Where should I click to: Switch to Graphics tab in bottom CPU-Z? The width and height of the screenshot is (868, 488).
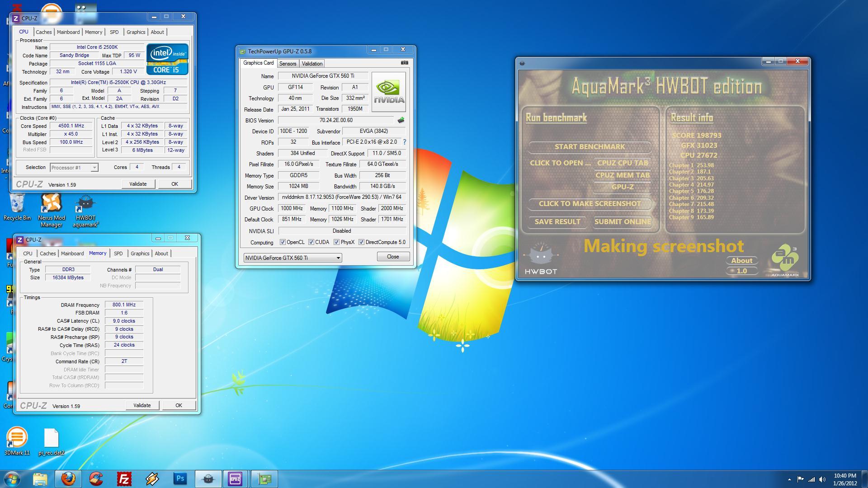click(140, 253)
